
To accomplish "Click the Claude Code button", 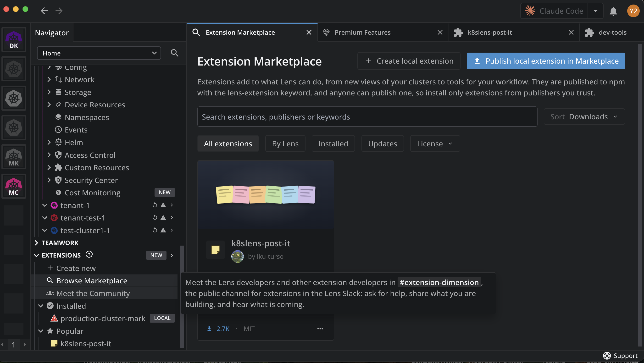I will coord(554,11).
